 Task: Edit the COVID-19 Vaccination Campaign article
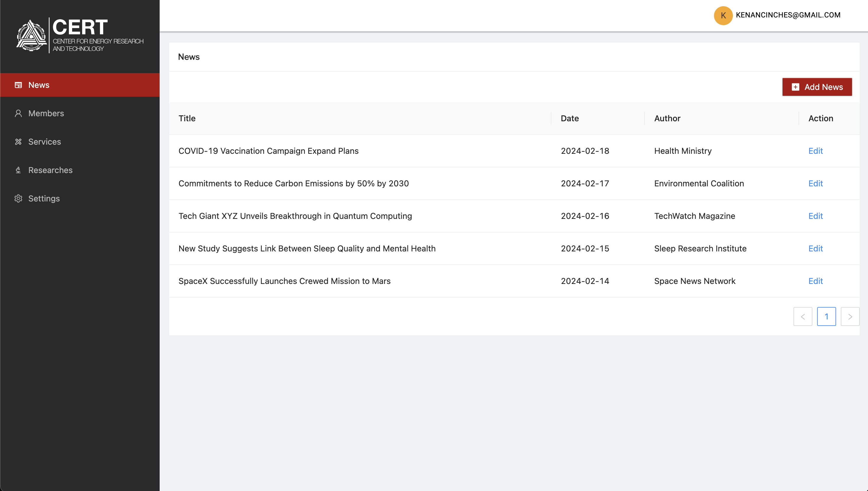815,151
